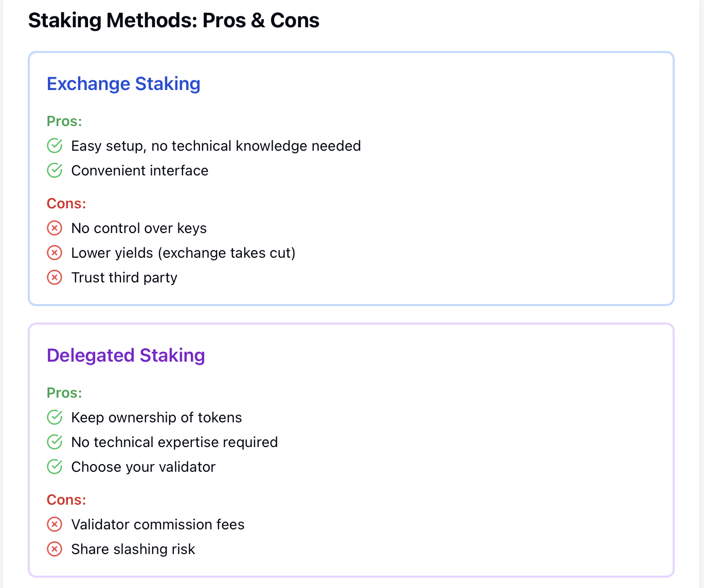
Task: Click the red Cons label under Delegated Staking
Action: click(x=66, y=500)
